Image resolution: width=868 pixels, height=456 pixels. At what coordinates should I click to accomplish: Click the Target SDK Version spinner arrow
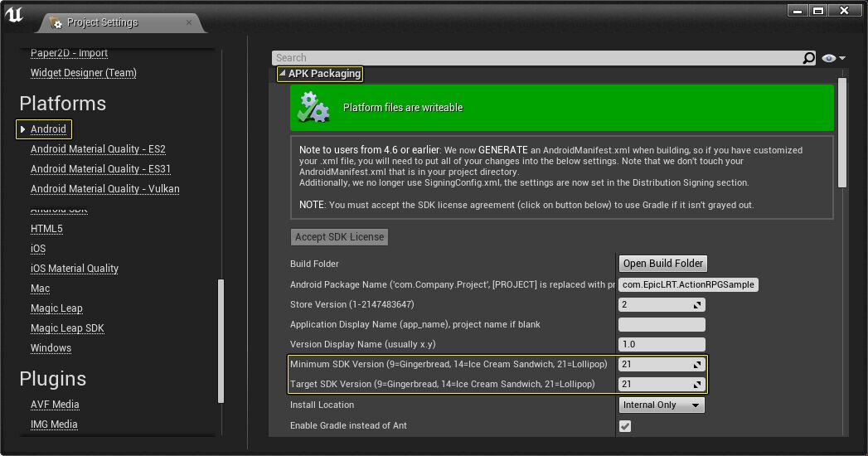pos(697,385)
